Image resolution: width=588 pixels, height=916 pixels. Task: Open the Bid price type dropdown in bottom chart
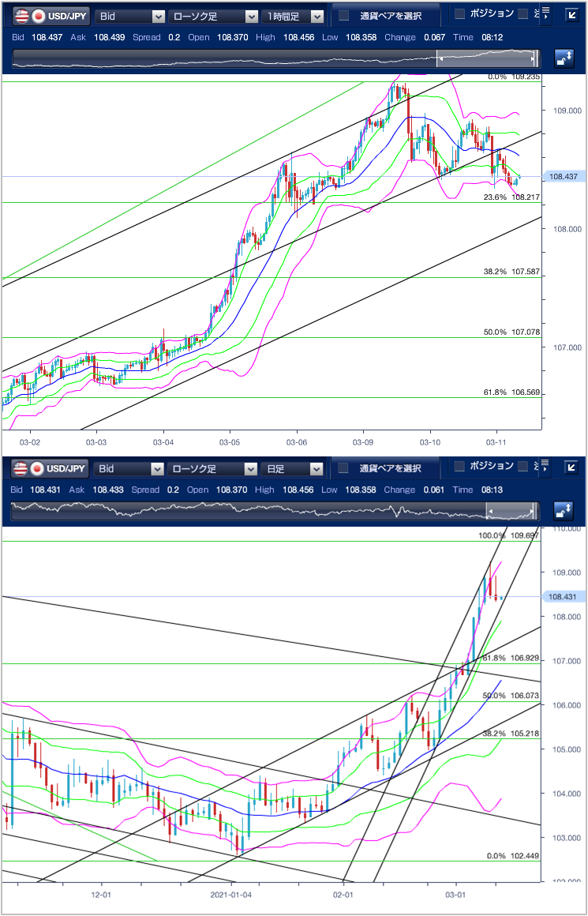pos(129,469)
